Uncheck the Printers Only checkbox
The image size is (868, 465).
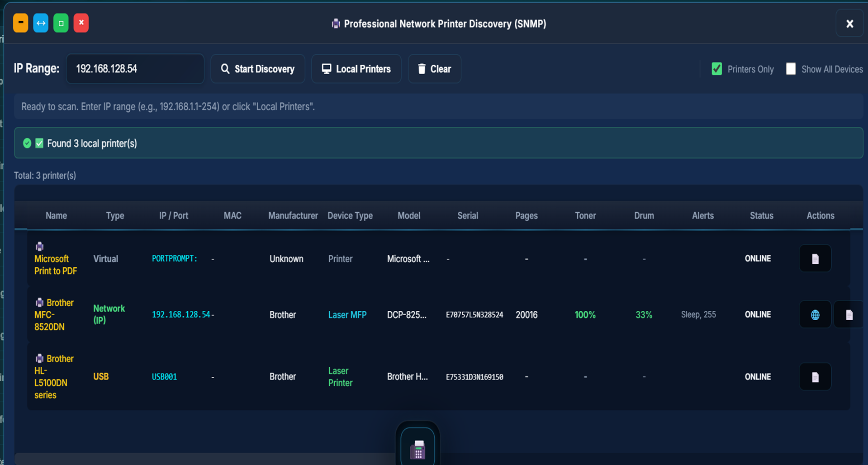tap(716, 69)
